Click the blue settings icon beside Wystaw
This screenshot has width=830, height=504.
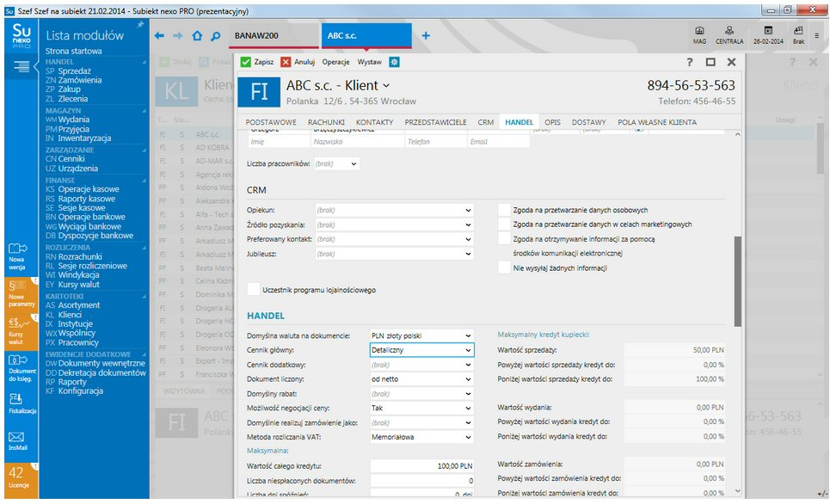395,62
